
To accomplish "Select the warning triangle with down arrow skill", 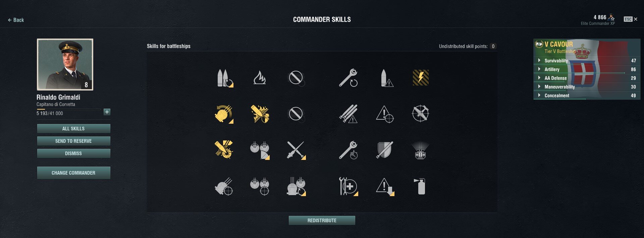I will [x=385, y=186].
